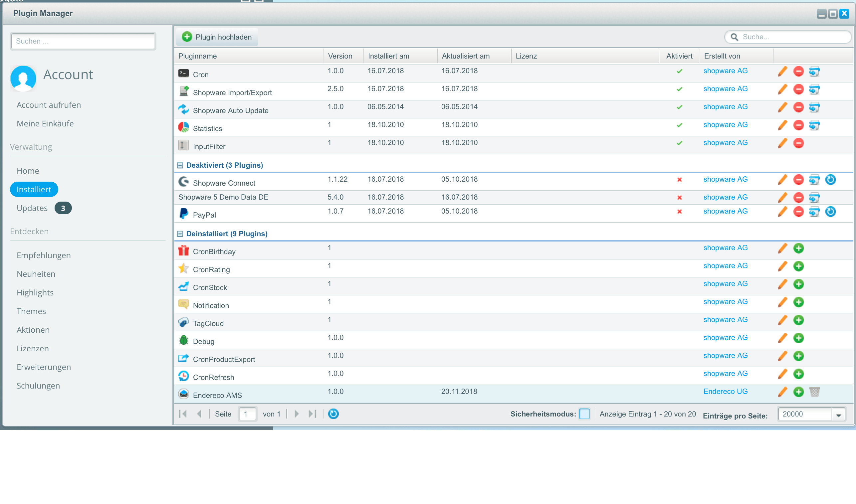This screenshot has height=504, width=856.
Task: Open Debug plugin details pencil icon
Action: tap(782, 338)
